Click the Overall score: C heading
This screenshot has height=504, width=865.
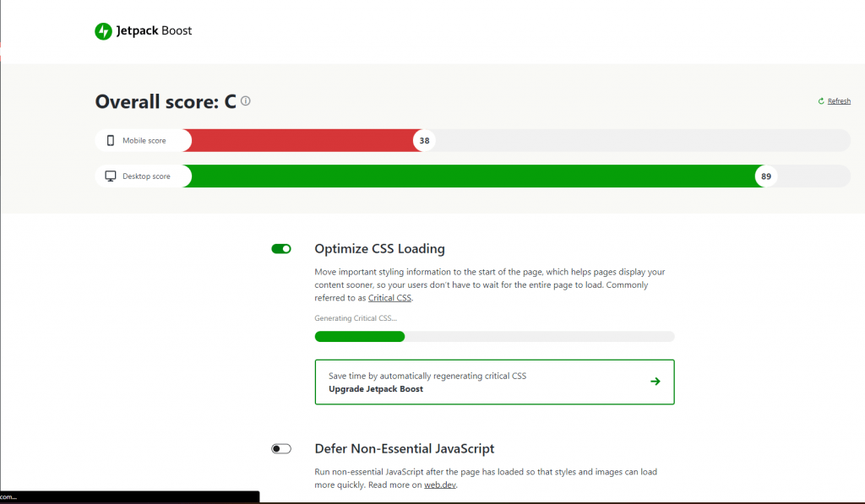click(x=166, y=101)
